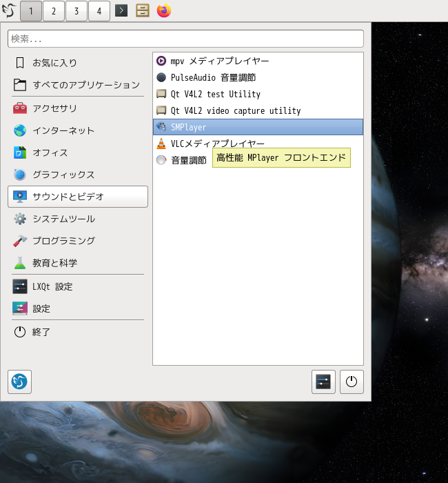The height and width of the screenshot is (483, 448).
Task: Click the blue sphere グラフィックス icon
Action: (20, 175)
